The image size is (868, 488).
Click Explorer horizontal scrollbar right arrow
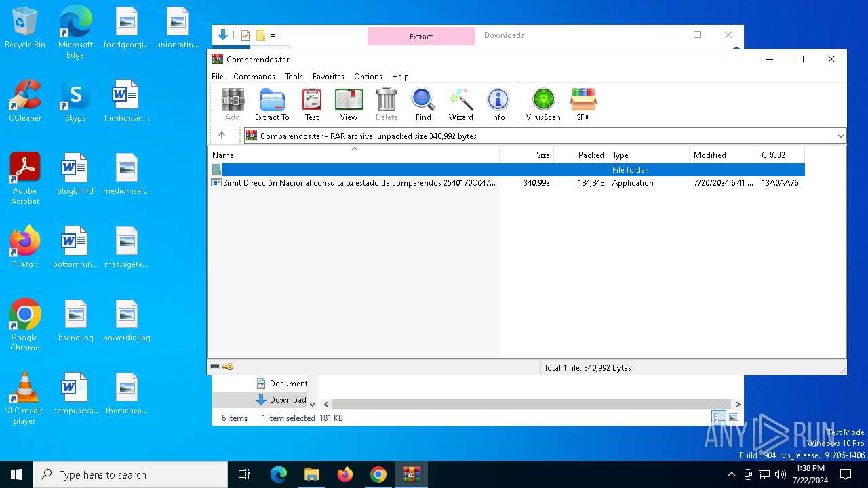[x=738, y=404]
